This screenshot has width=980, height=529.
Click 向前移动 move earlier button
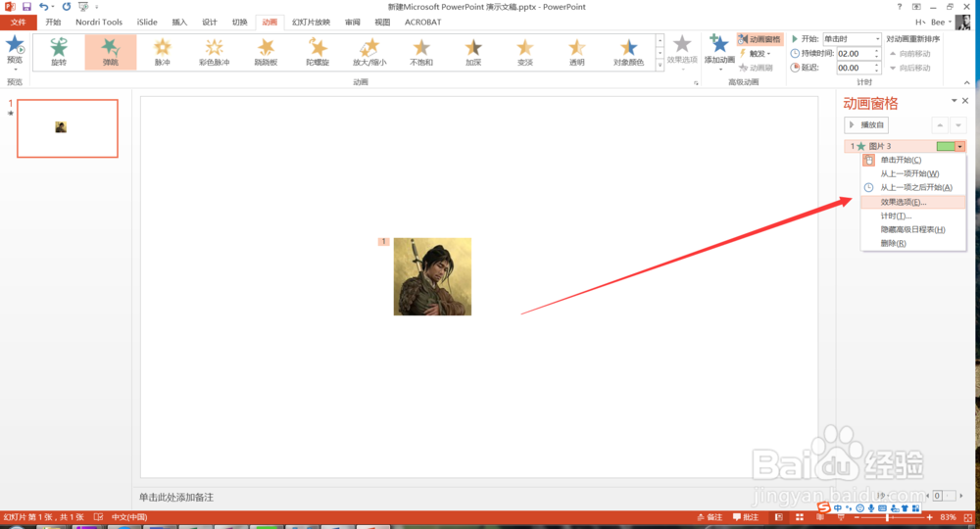(x=910, y=54)
